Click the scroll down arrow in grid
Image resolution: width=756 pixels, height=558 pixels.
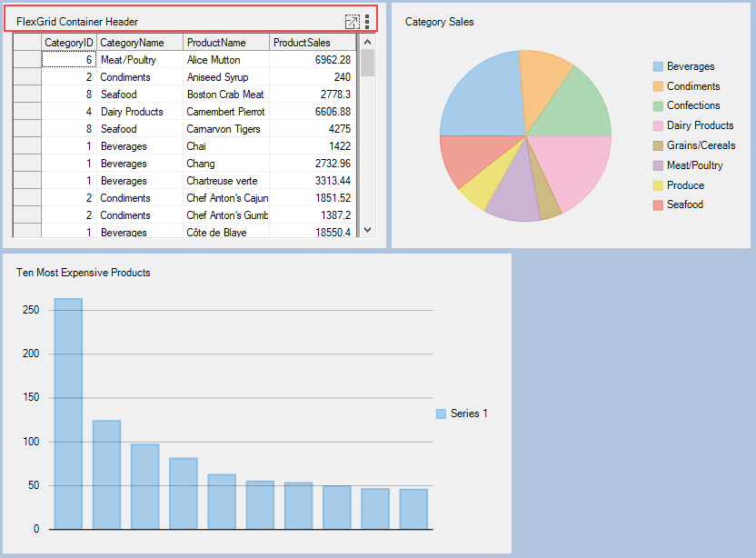367,231
